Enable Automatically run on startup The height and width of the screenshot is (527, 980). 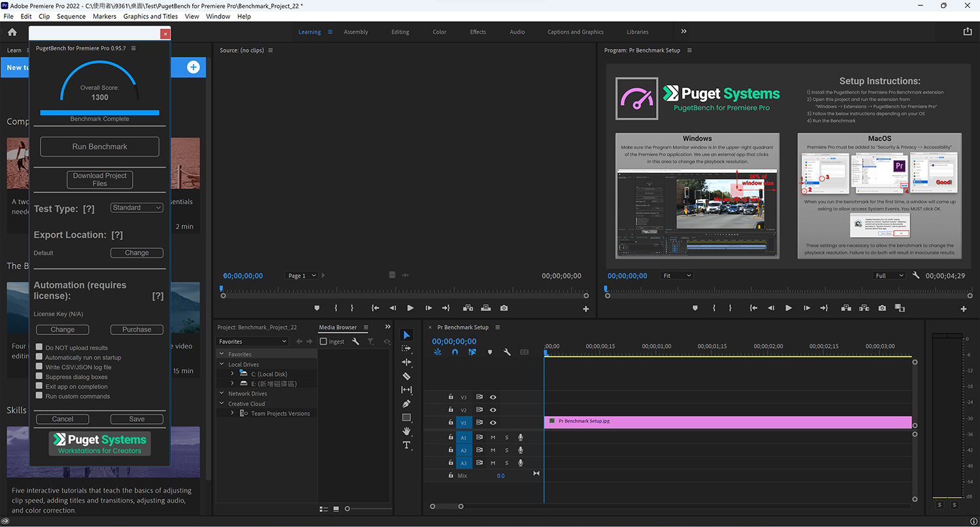click(x=39, y=357)
